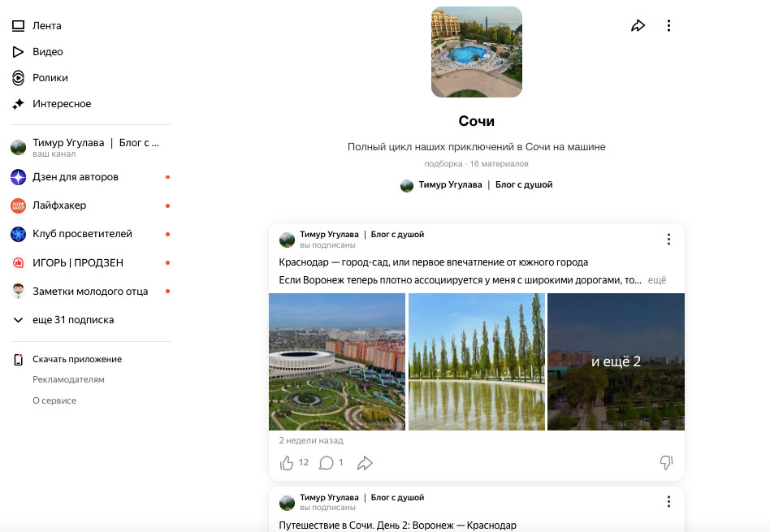Open three-dot menu of Путешествие в Сочи post

coord(668,502)
